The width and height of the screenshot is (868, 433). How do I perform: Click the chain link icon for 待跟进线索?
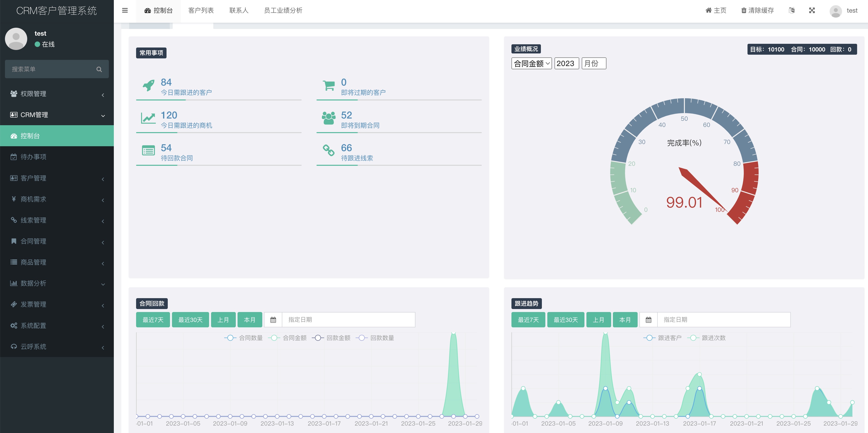pos(329,150)
